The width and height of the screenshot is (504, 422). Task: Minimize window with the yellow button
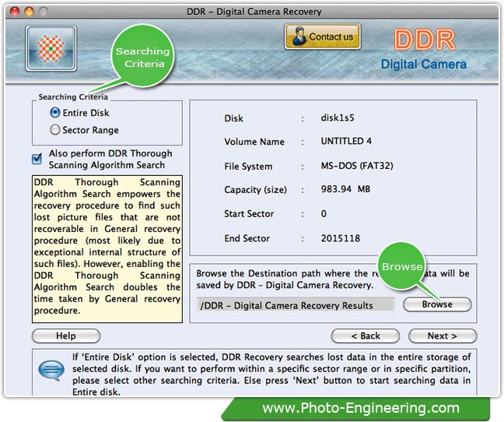[29, 12]
